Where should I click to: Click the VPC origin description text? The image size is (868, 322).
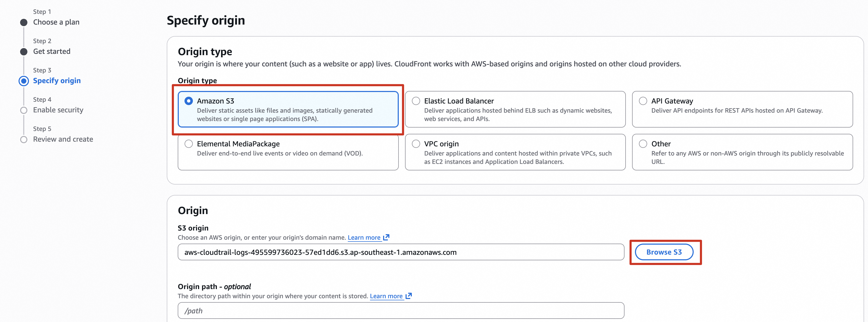click(x=518, y=158)
